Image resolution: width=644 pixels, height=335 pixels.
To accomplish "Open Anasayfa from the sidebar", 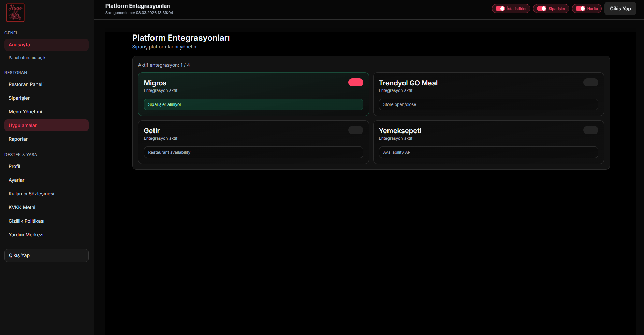I will coord(46,45).
